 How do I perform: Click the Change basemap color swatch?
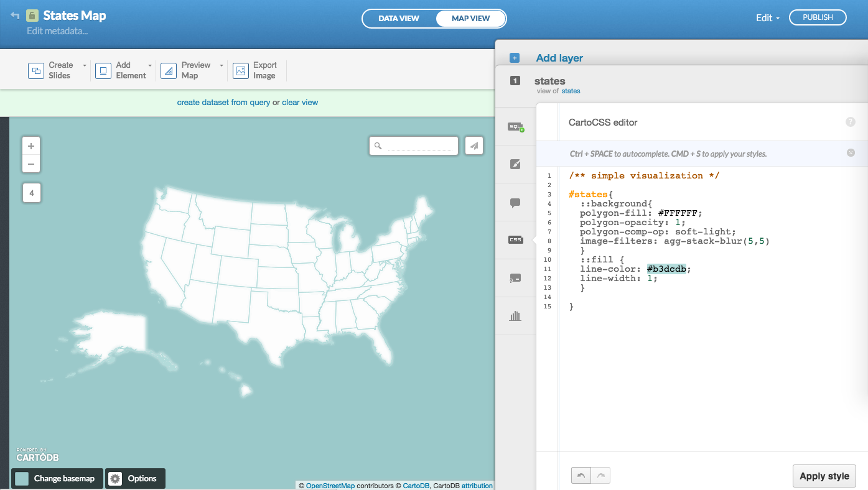click(x=22, y=479)
